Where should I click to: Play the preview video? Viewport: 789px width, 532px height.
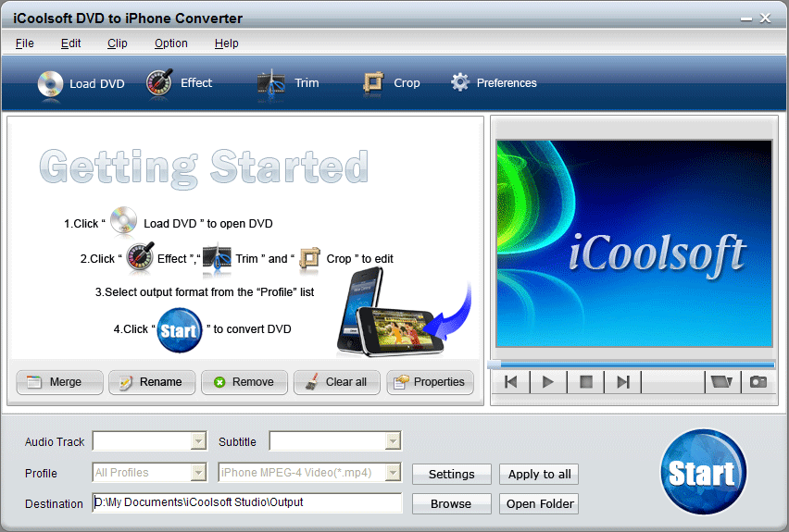[x=548, y=382]
